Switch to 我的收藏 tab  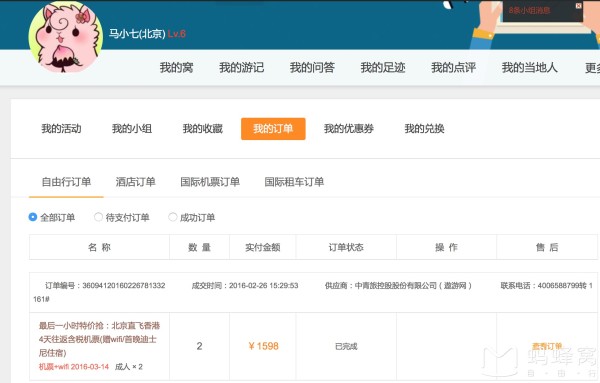(202, 129)
